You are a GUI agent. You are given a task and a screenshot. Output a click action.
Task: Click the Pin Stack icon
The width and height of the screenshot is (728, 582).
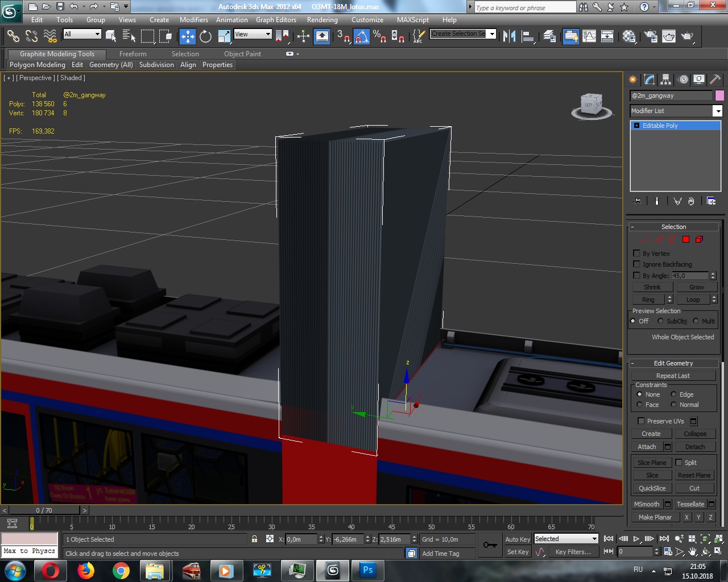(637, 201)
